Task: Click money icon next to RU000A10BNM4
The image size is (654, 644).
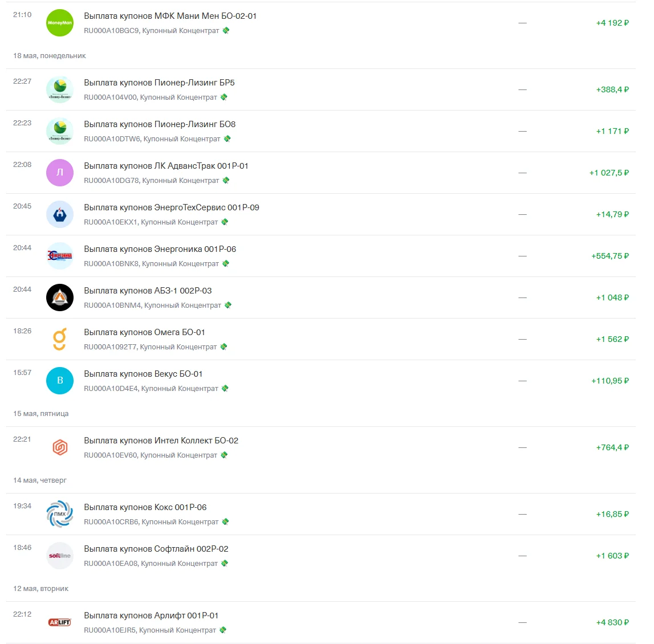Action: pyautogui.click(x=228, y=305)
